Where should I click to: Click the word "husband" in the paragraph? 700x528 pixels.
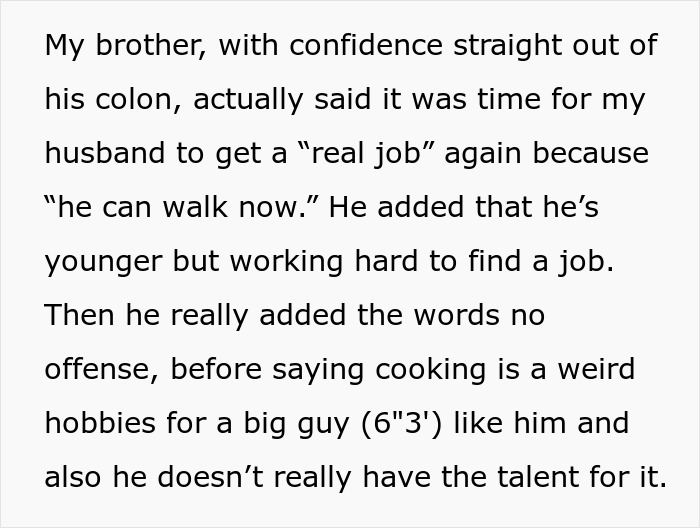tap(111, 153)
